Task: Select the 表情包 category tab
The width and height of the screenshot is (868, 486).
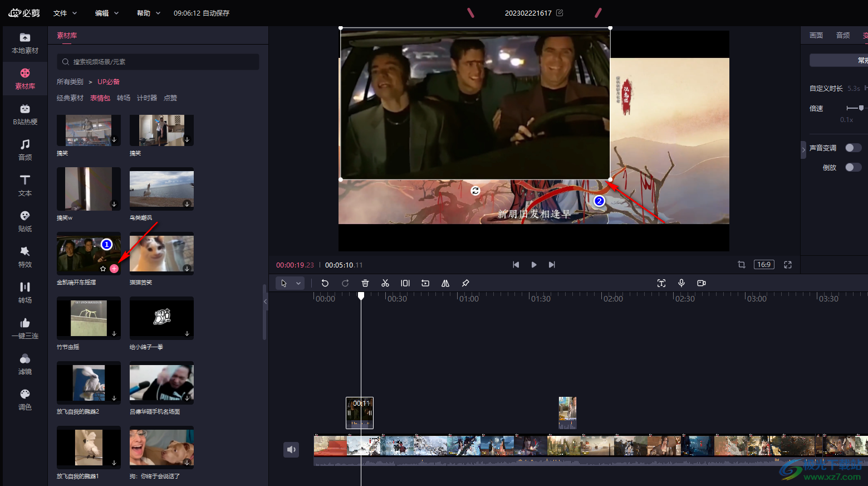Action: [100, 98]
